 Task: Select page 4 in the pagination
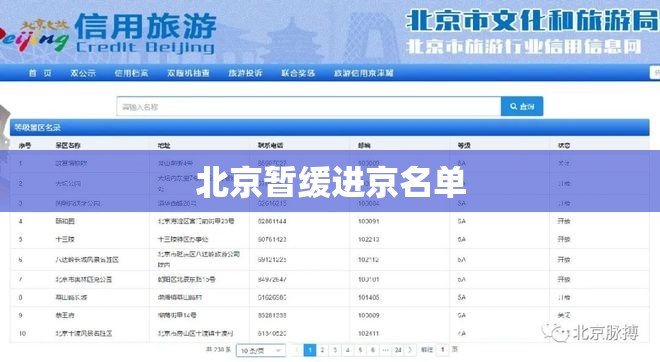[x=348, y=350]
